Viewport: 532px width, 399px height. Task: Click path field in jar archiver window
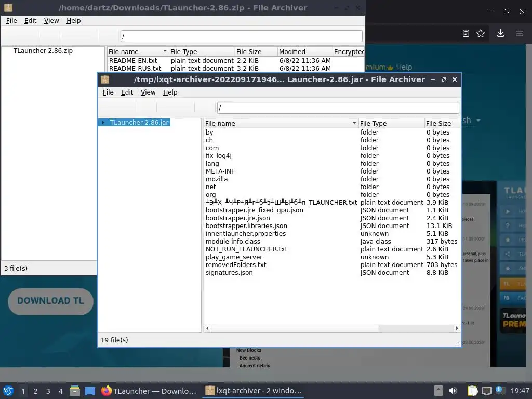click(x=338, y=108)
